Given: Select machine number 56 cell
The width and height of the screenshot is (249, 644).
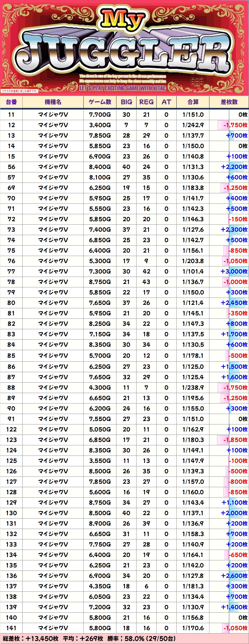Looking at the screenshot, I should point(11,167).
